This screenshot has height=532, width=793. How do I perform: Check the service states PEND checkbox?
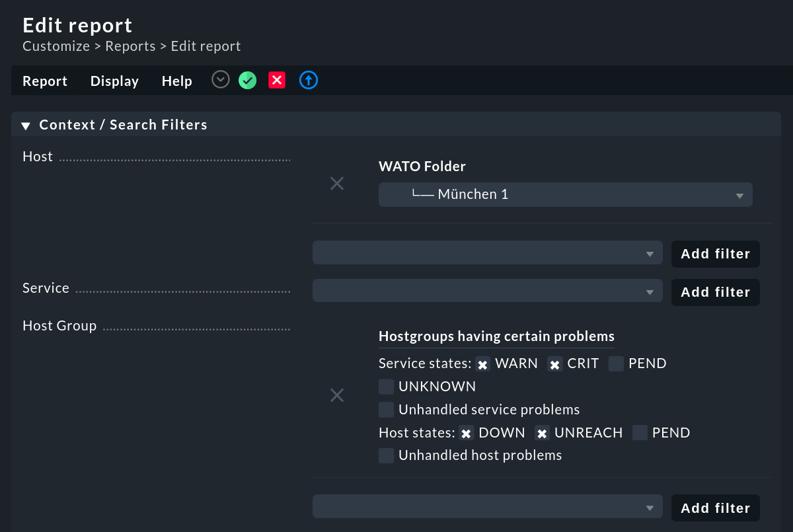pos(617,364)
